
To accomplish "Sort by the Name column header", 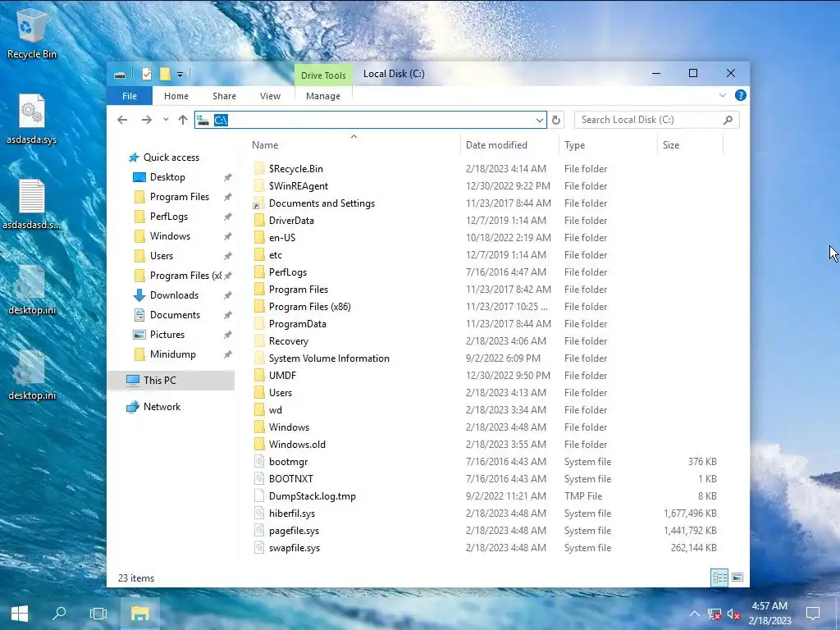I will point(354,145).
